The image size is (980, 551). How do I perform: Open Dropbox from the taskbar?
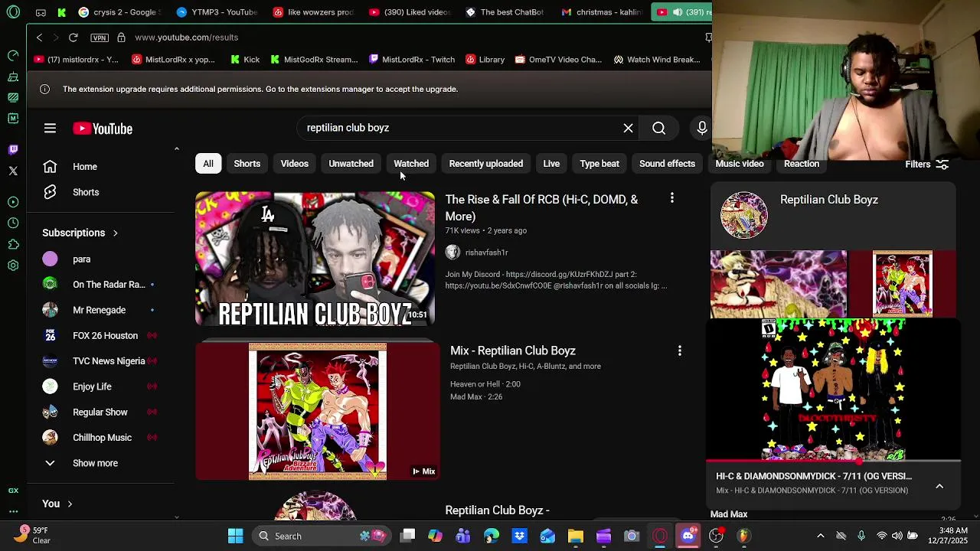519,536
